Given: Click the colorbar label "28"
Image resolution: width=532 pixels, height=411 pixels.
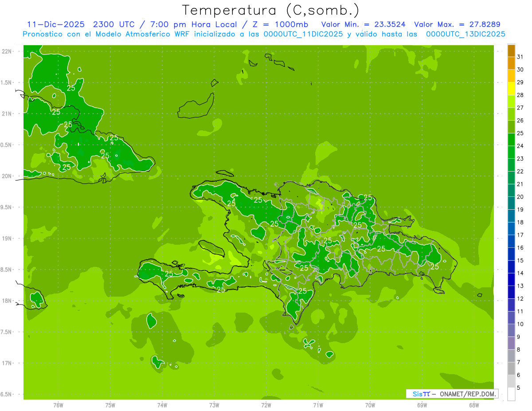Looking at the screenshot, I should pyautogui.click(x=520, y=95).
